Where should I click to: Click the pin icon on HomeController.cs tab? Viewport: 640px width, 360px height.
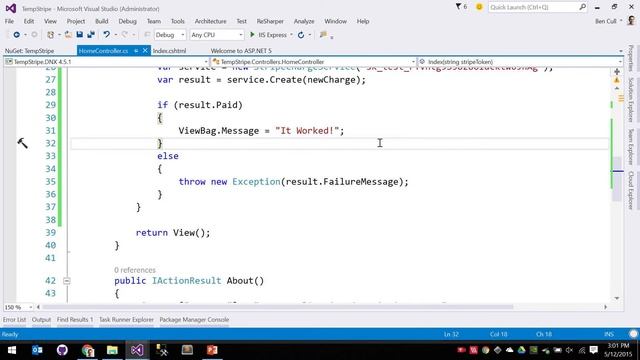136,51
